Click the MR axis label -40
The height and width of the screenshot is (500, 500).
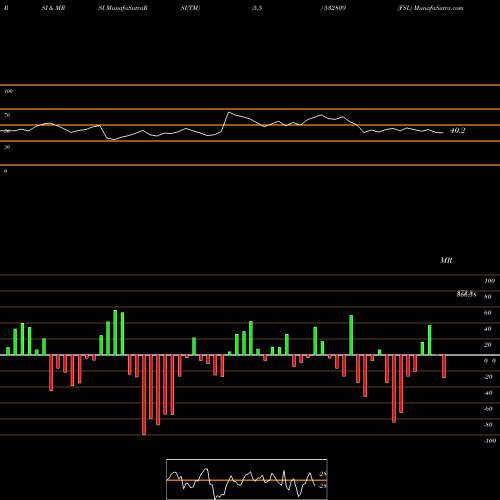point(488,393)
